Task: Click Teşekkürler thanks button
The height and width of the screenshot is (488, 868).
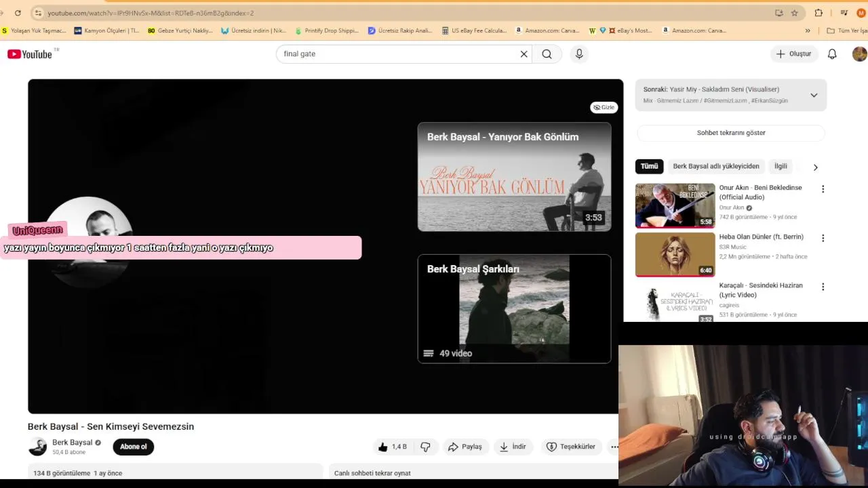Action: pyautogui.click(x=571, y=447)
